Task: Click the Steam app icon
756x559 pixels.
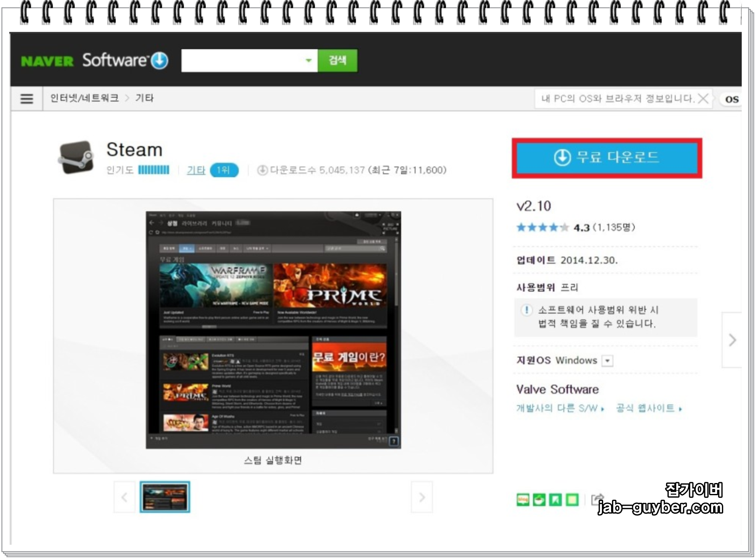Action: (x=76, y=157)
